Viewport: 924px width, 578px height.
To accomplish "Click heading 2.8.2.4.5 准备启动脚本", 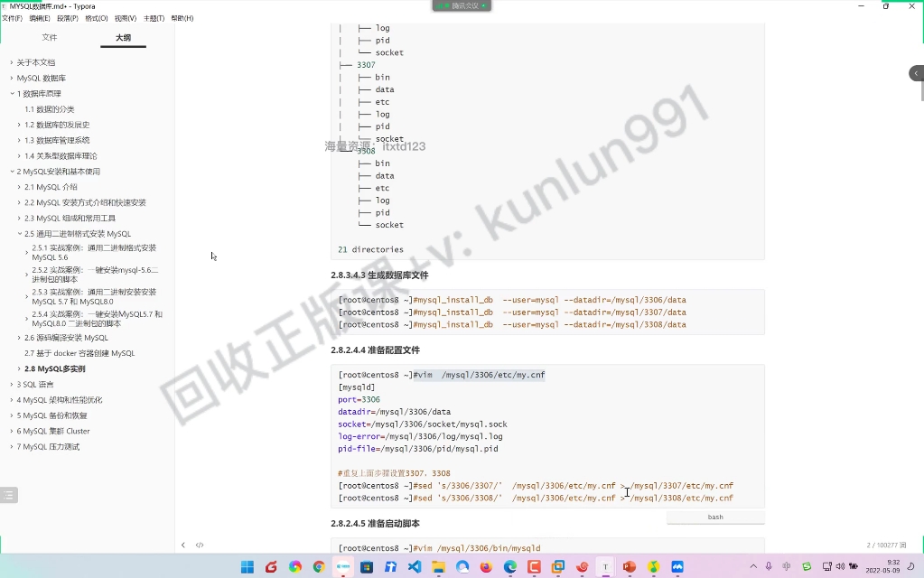I will (375, 523).
